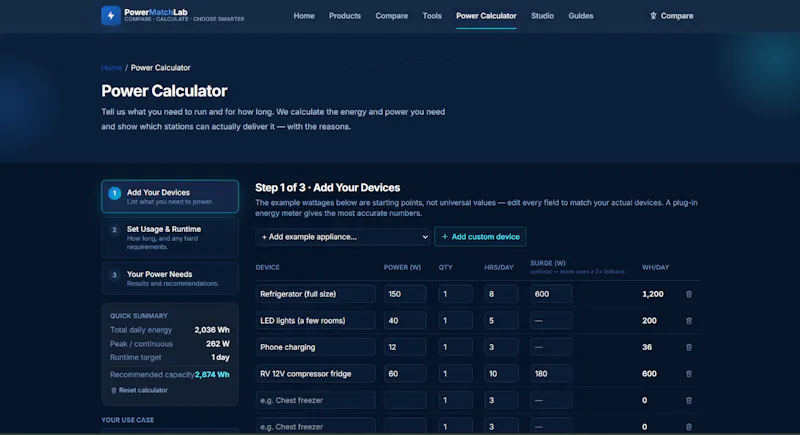Click the Refrigerator power field showing 150
The width and height of the screenshot is (800, 435).
(405, 294)
